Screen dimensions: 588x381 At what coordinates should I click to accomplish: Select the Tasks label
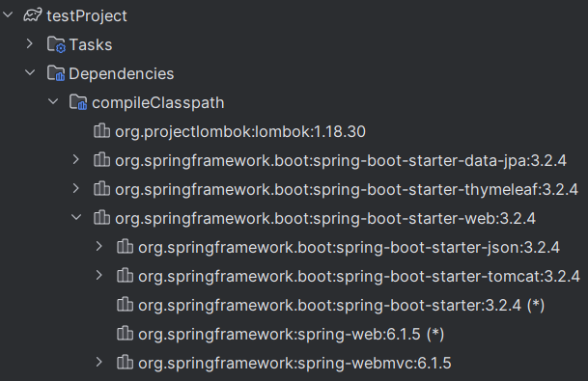pyautogui.click(x=91, y=45)
